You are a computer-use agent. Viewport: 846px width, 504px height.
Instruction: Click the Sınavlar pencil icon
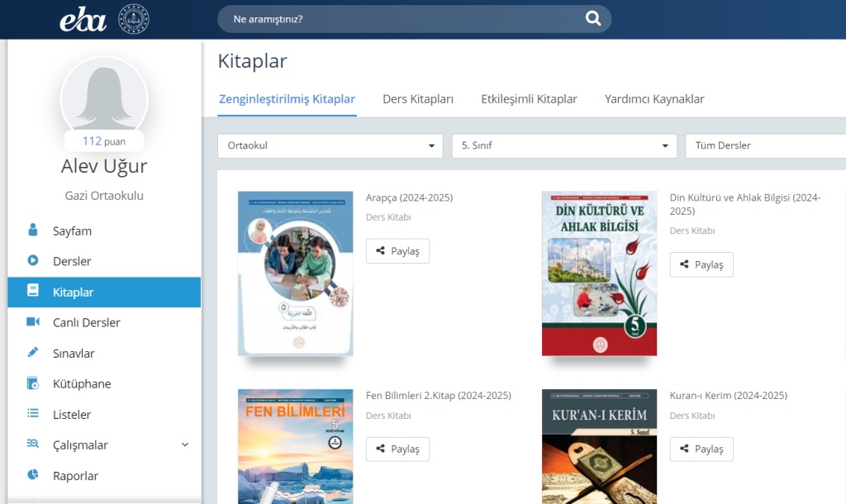pyautogui.click(x=33, y=353)
